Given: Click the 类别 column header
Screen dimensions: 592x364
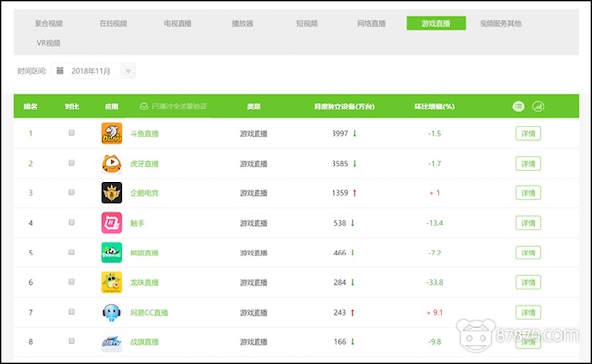Looking at the screenshot, I should (254, 107).
